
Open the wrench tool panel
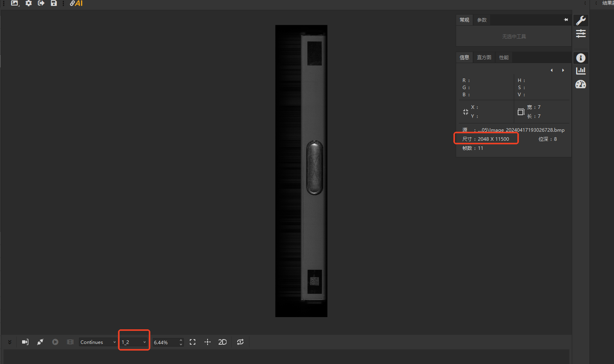tap(581, 21)
